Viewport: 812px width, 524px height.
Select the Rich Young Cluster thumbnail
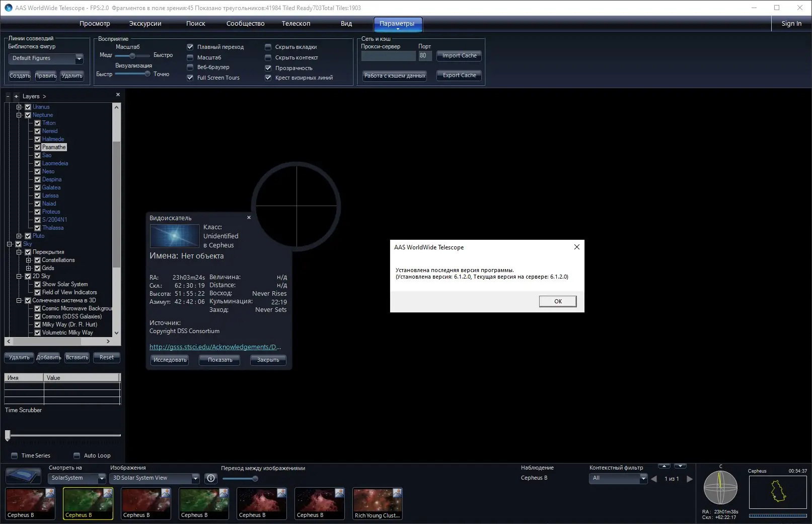pos(377,503)
